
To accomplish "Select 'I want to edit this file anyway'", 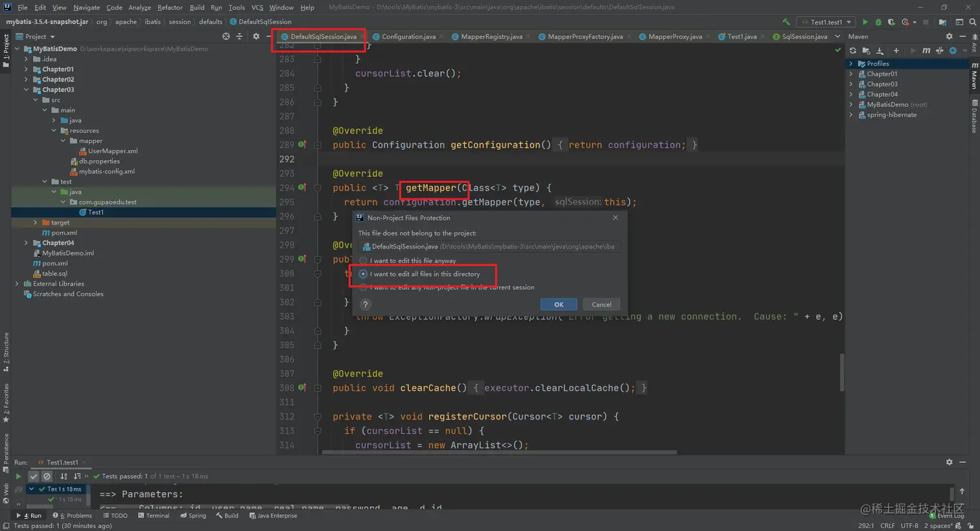I will [x=408, y=261].
